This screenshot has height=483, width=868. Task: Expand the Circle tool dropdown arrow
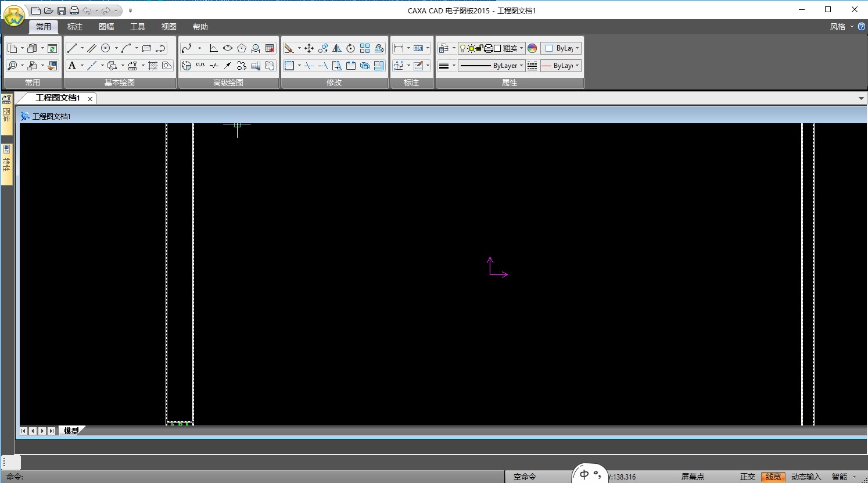click(116, 48)
